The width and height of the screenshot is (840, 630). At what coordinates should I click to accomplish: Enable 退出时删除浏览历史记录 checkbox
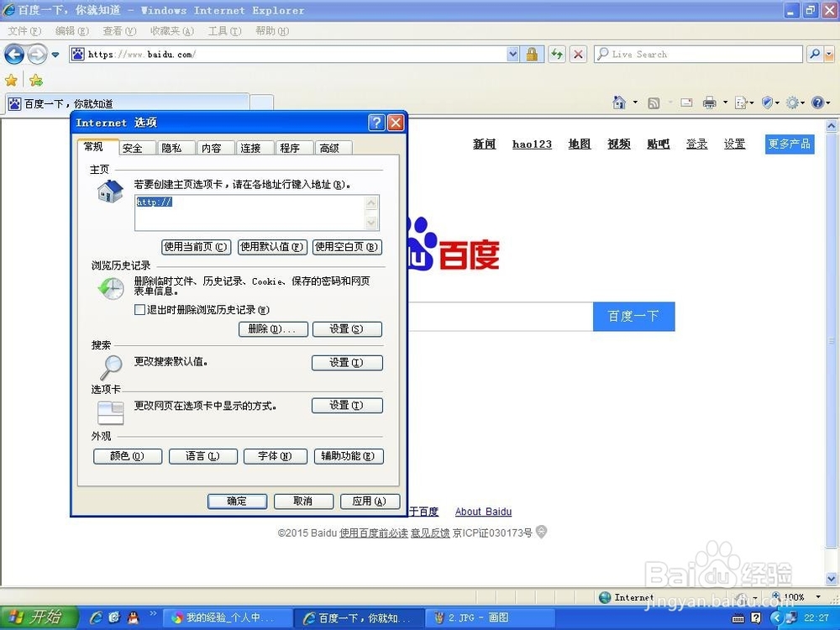point(139,310)
